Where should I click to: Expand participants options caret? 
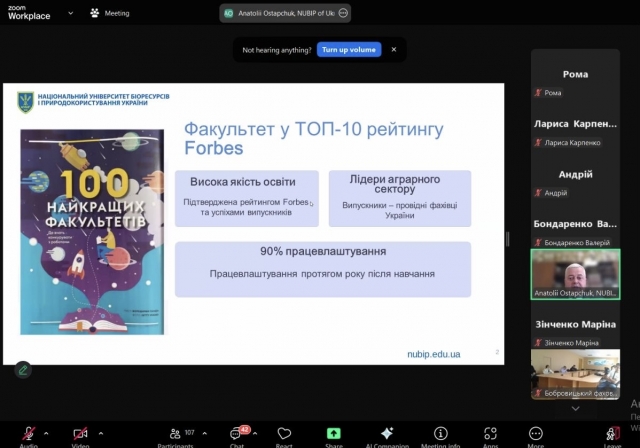[x=204, y=433]
